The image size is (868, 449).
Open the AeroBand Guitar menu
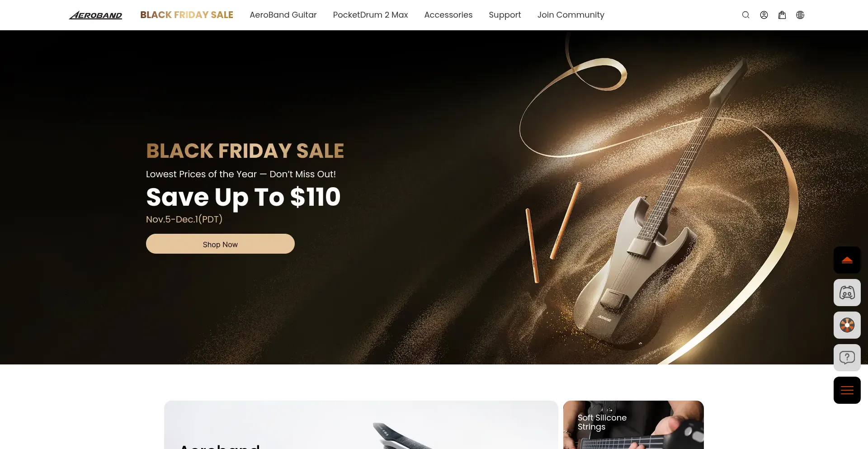pyautogui.click(x=283, y=15)
